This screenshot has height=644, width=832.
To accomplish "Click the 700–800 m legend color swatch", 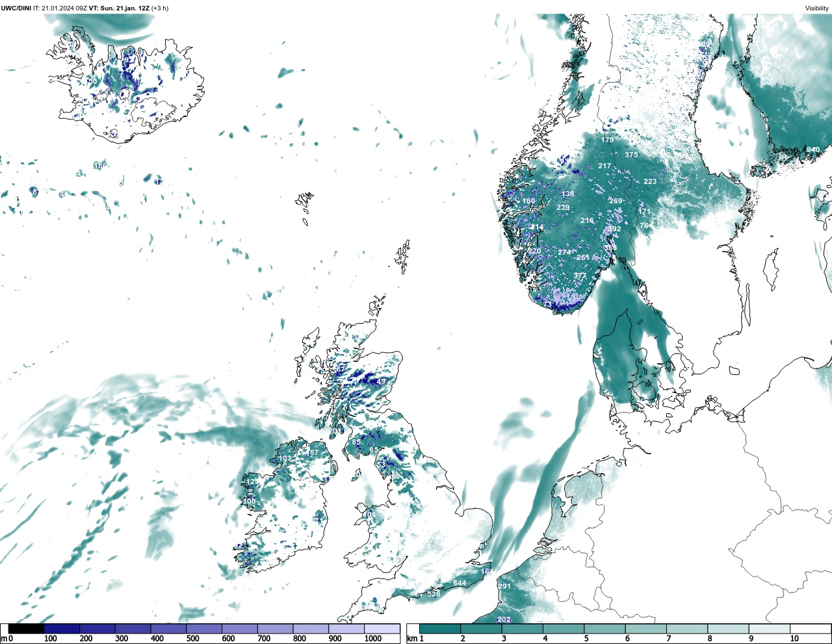I will point(275,629).
